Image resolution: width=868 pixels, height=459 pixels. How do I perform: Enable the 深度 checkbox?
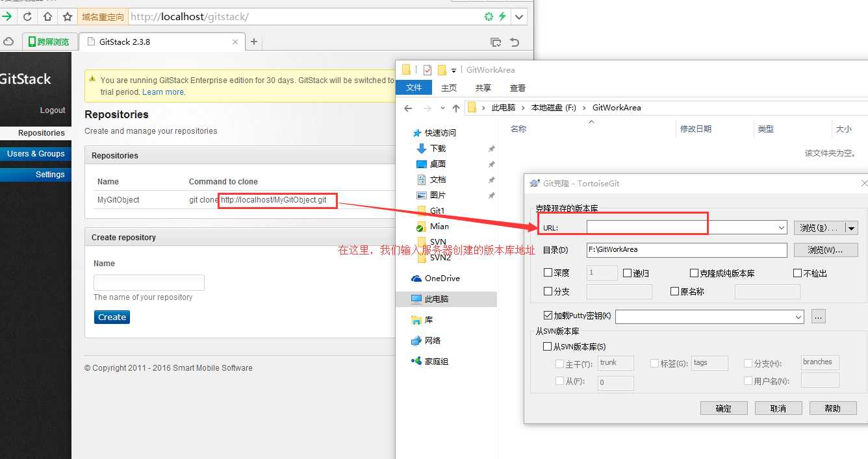[548, 273]
